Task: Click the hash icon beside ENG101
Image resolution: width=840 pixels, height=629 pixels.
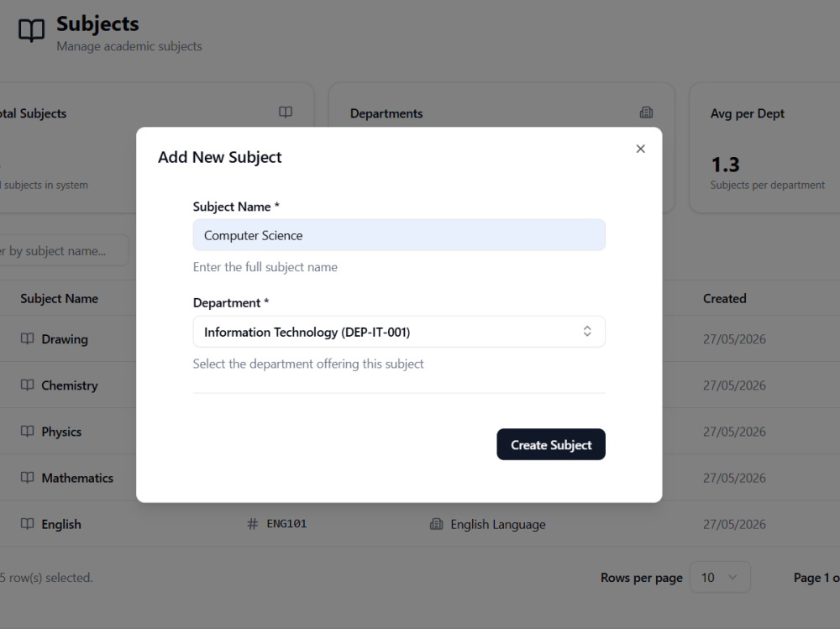Action: pos(252,524)
